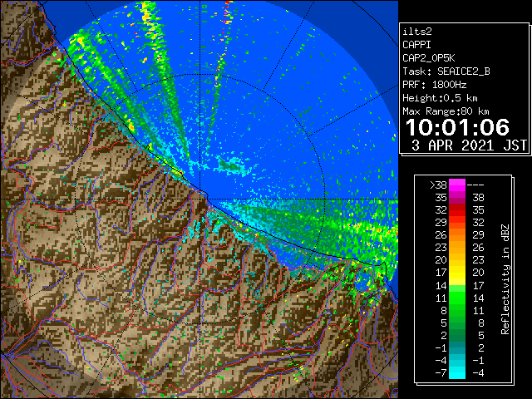Click the 'PRF: 1800Hz' line
Image resolution: width=532 pixels, height=399 pixels.
(x=434, y=85)
